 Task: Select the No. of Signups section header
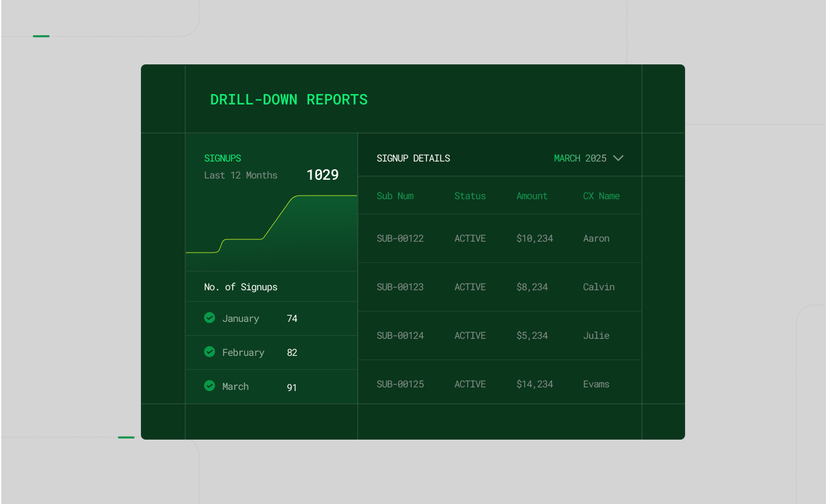(x=241, y=287)
